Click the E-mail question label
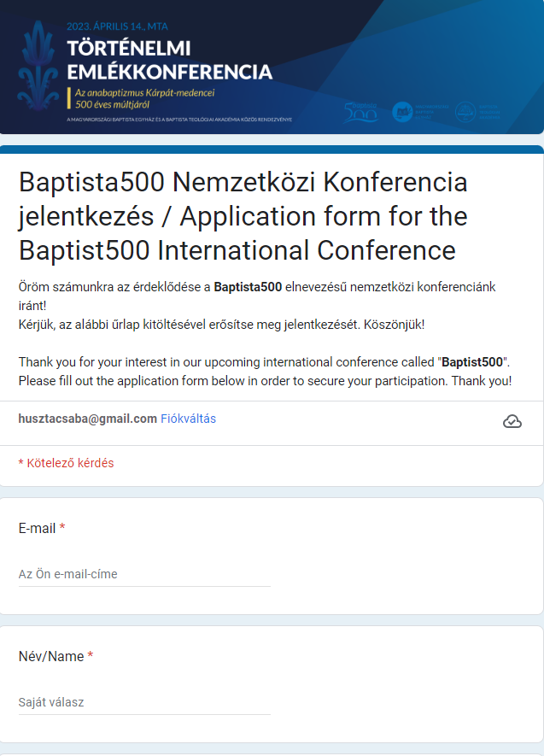The image size is (544, 756). point(37,528)
